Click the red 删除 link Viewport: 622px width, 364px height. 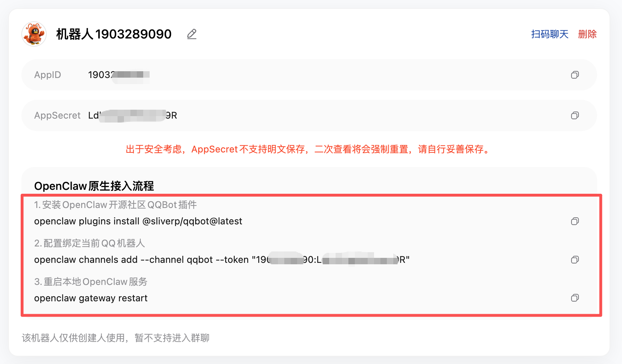click(x=587, y=34)
